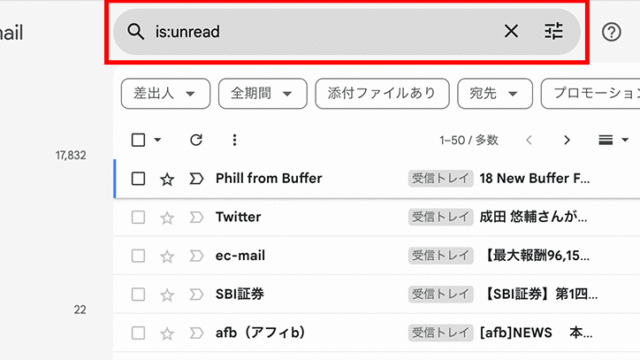This screenshot has height=360, width=640.
Task: Click inside the is:unread search field
Action: (x=322, y=31)
